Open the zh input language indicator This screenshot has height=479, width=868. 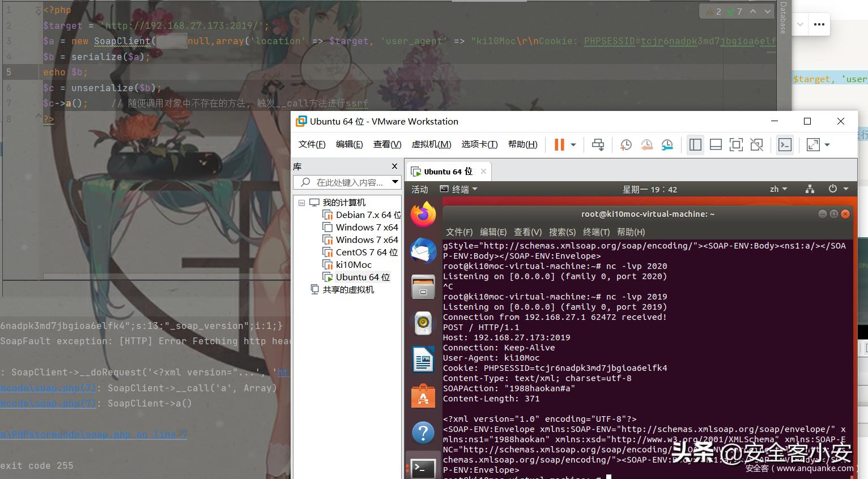click(778, 189)
